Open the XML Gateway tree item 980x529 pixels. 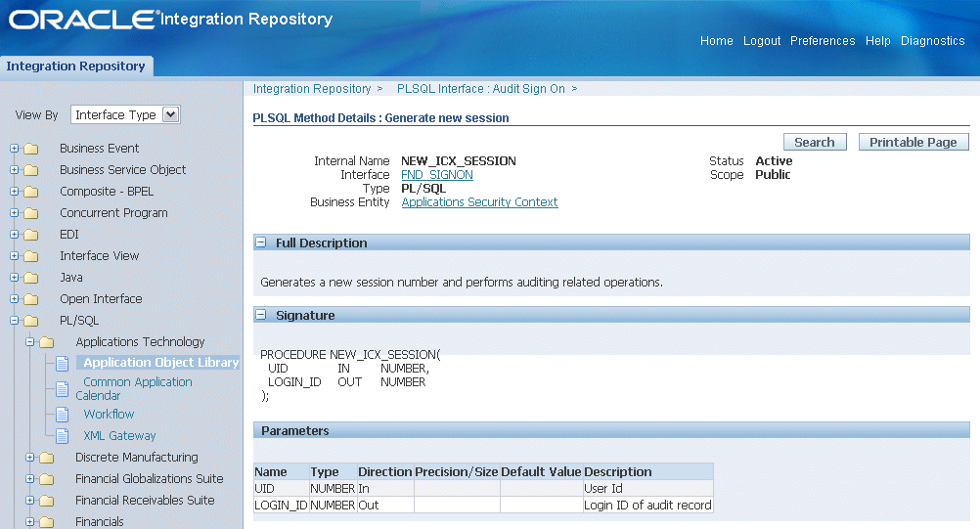pyautogui.click(x=119, y=436)
